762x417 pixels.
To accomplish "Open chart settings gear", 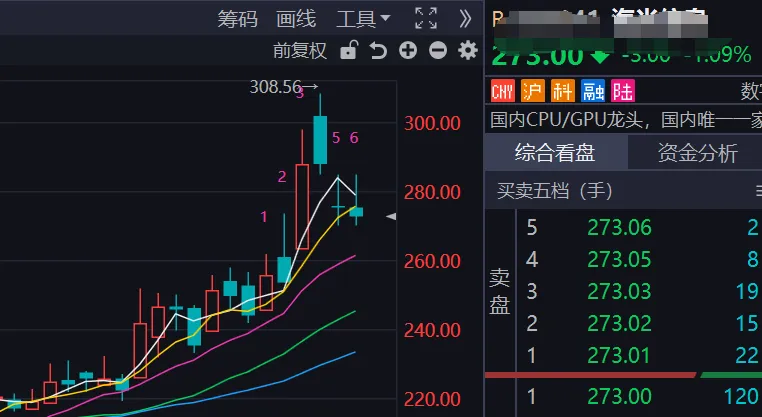I will tap(468, 50).
